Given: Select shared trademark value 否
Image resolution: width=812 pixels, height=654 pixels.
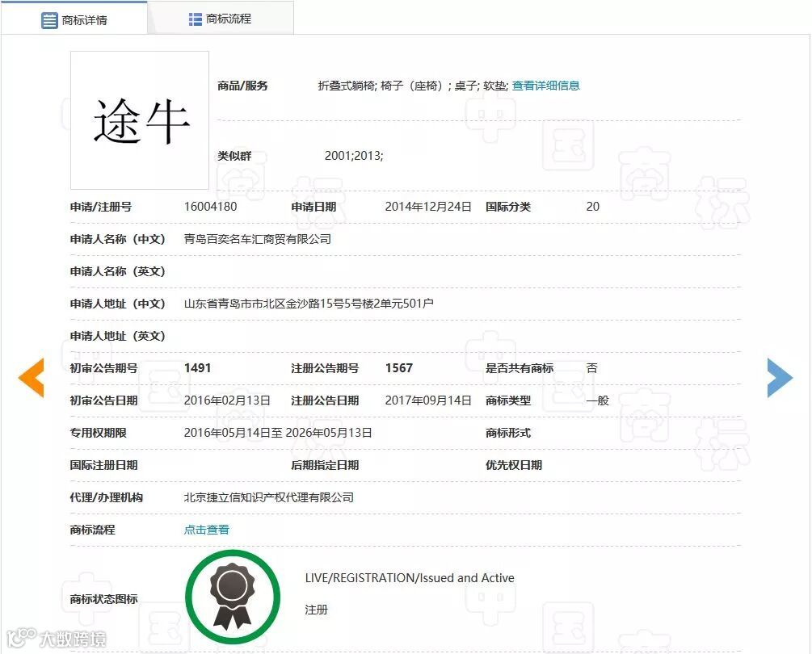Looking at the screenshot, I should (592, 368).
